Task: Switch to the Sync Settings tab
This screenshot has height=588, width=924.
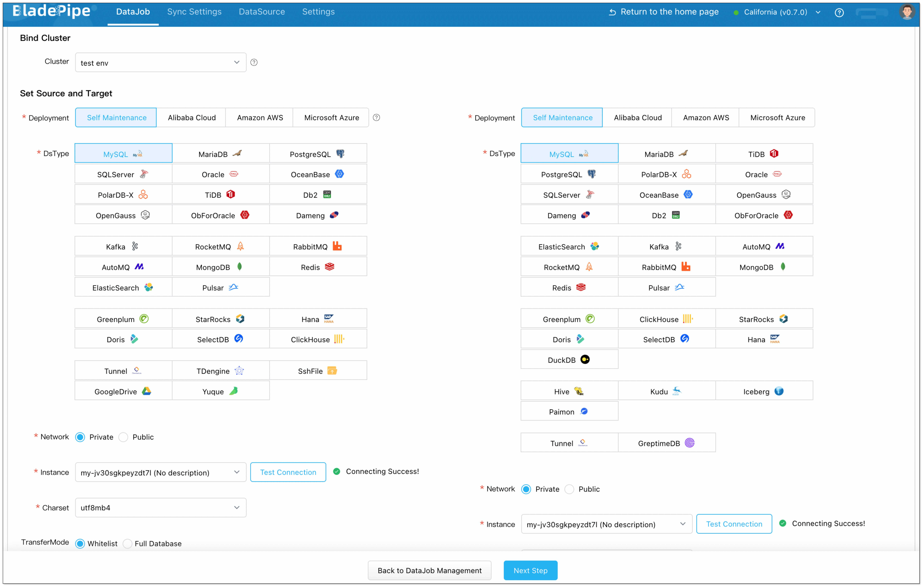Action: tap(194, 12)
